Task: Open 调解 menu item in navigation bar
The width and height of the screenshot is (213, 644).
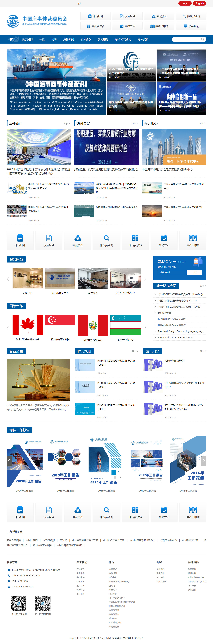Action: (x=54, y=39)
